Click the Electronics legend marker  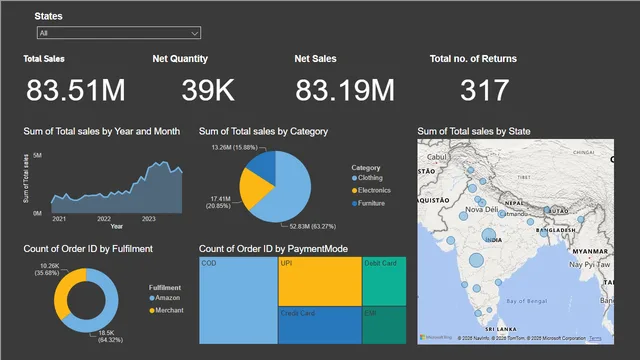[354, 191]
